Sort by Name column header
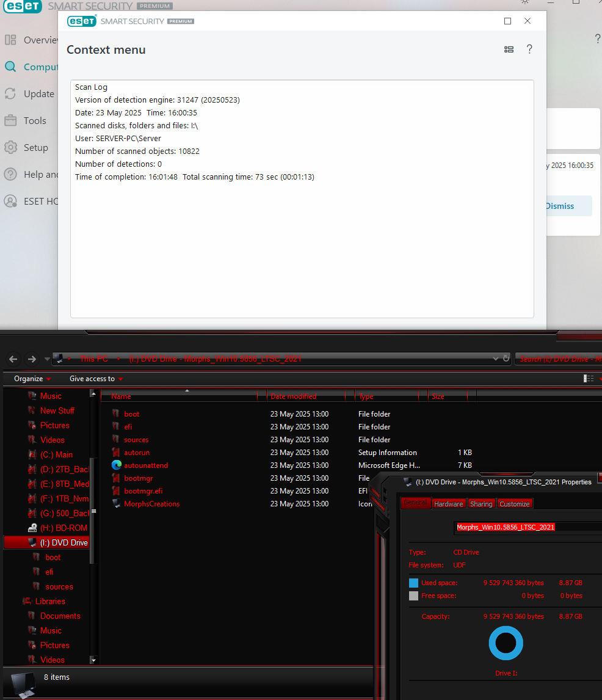This screenshot has height=700, width=602. coord(180,396)
